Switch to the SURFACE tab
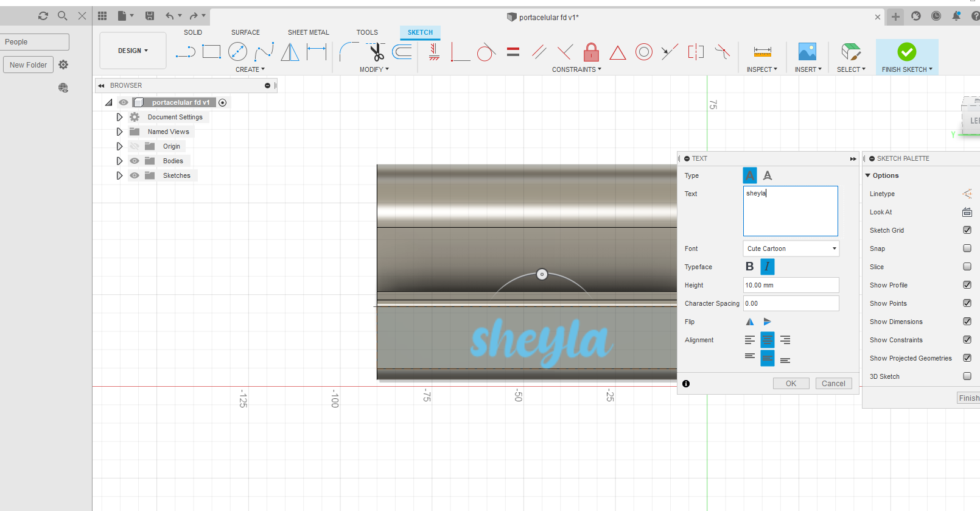Image resolution: width=980 pixels, height=511 pixels. coord(245,32)
